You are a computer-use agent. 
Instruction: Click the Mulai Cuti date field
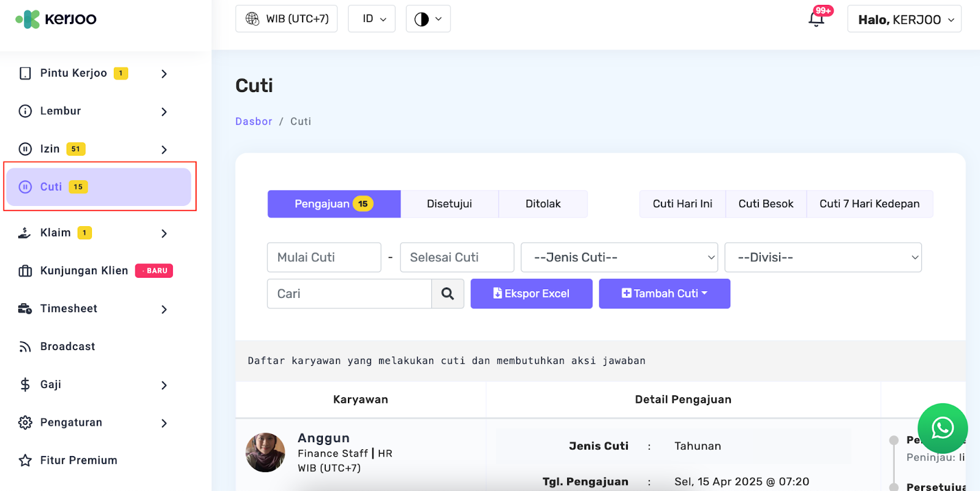coord(324,257)
